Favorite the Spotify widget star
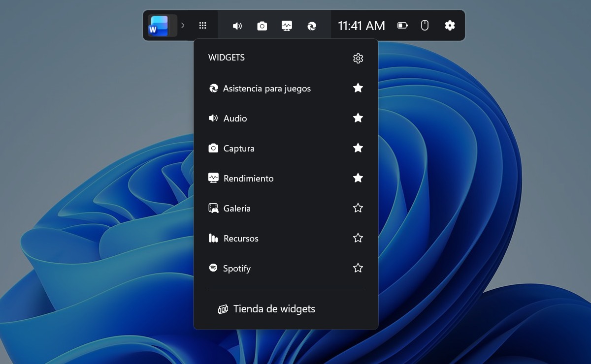Image resolution: width=591 pixels, height=364 pixels. [358, 268]
